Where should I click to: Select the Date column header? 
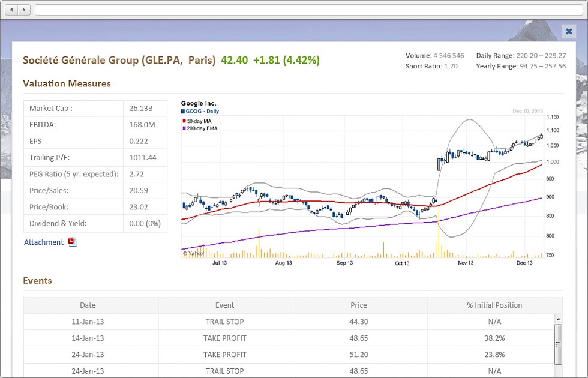pos(88,305)
